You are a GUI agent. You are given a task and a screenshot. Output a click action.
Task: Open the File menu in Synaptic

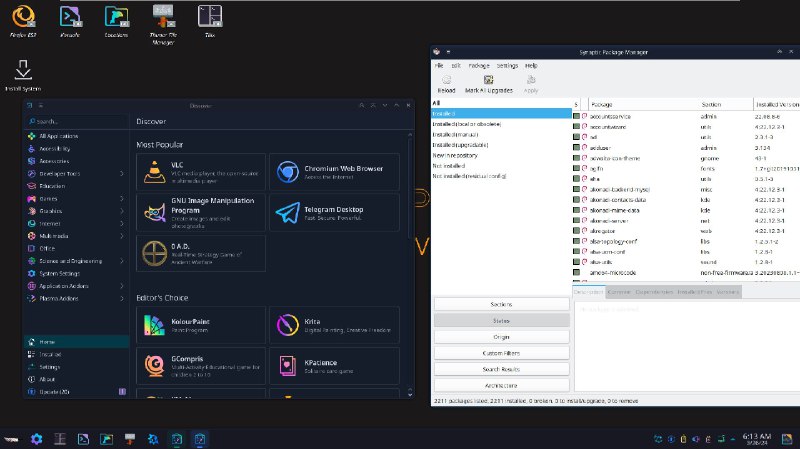pyautogui.click(x=439, y=65)
